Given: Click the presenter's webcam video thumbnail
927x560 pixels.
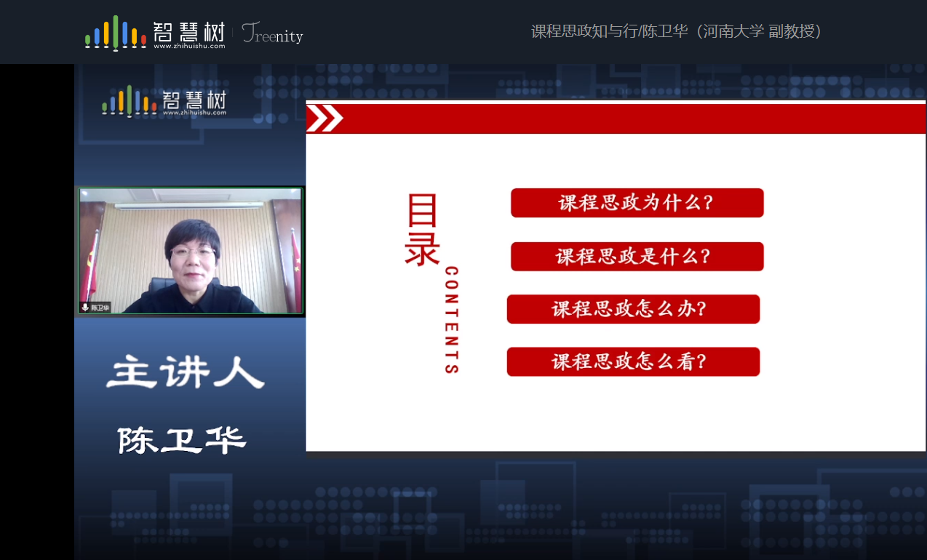Looking at the screenshot, I should click(190, 251).
